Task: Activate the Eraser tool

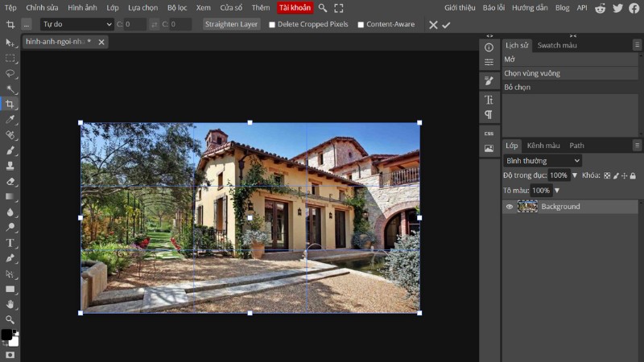Action: tap(10, 181)
